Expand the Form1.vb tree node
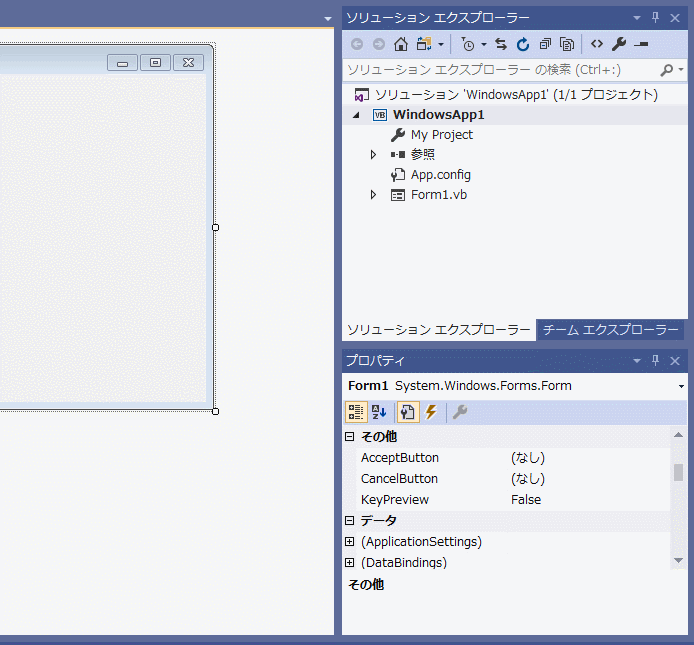Viewport: 694px width, 645px height. 374,195
